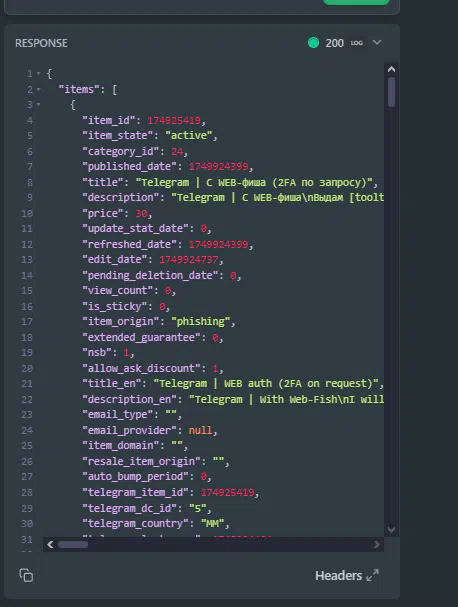Collapse the object fold arrow on line 3
This screenshot has height=607, width=458.
tap(38, 105)
